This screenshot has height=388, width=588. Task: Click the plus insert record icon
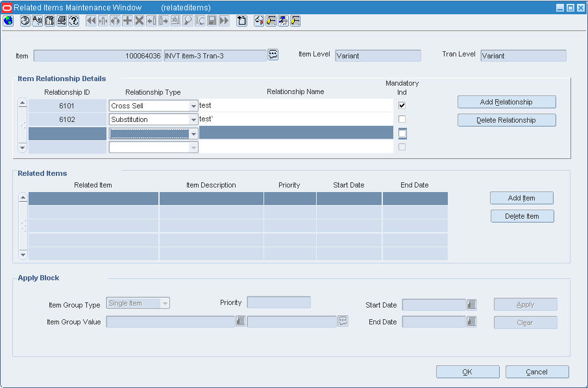click(127, 21)
